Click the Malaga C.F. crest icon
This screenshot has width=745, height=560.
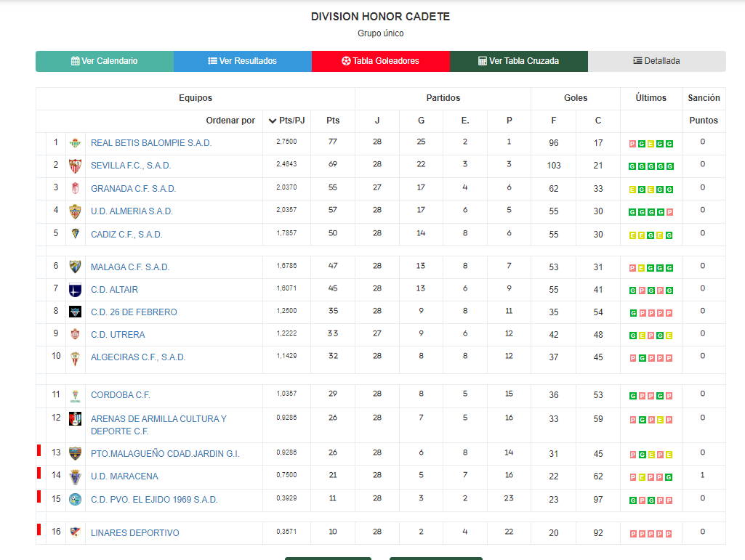pos(75,267)
